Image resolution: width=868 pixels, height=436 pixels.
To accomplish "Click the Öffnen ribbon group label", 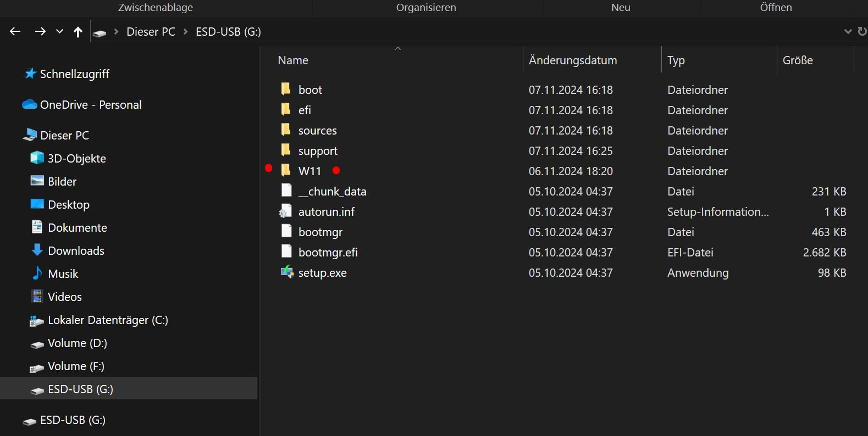I will point(776,8).
